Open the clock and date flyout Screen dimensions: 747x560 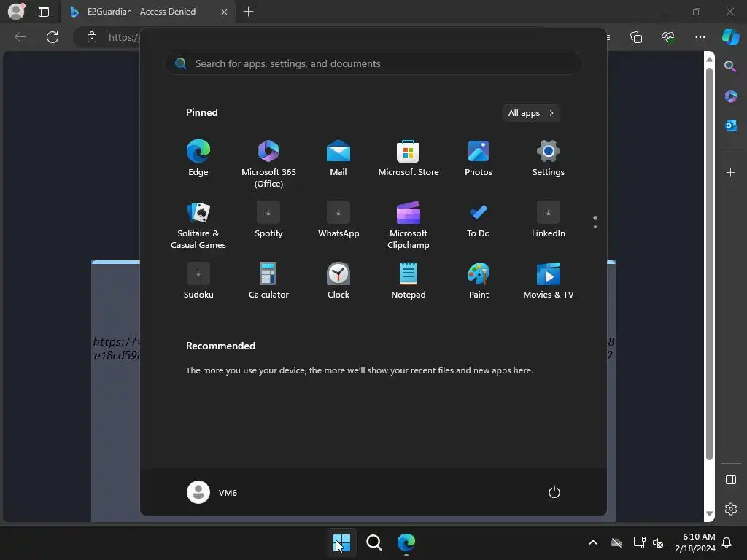[x=694, y=542]
